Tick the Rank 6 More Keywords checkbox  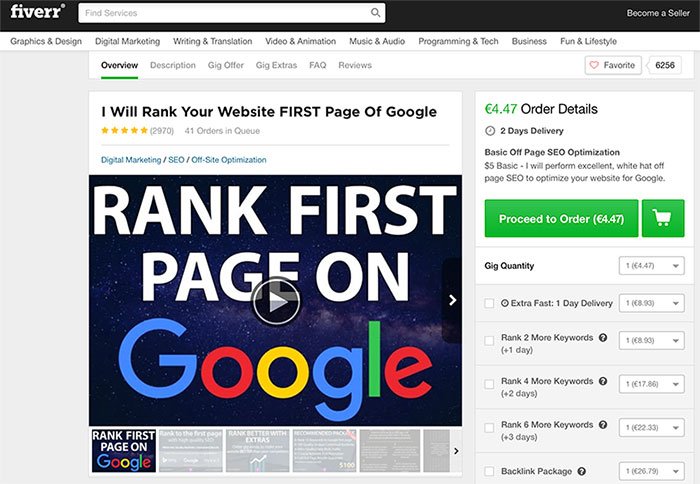pyautogui.click(x=489, y=428)
